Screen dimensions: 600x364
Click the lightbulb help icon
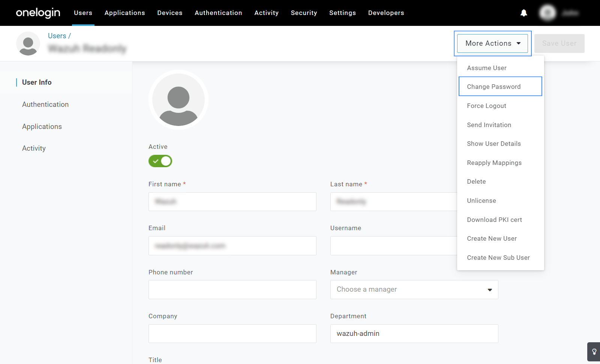point(594,352)
